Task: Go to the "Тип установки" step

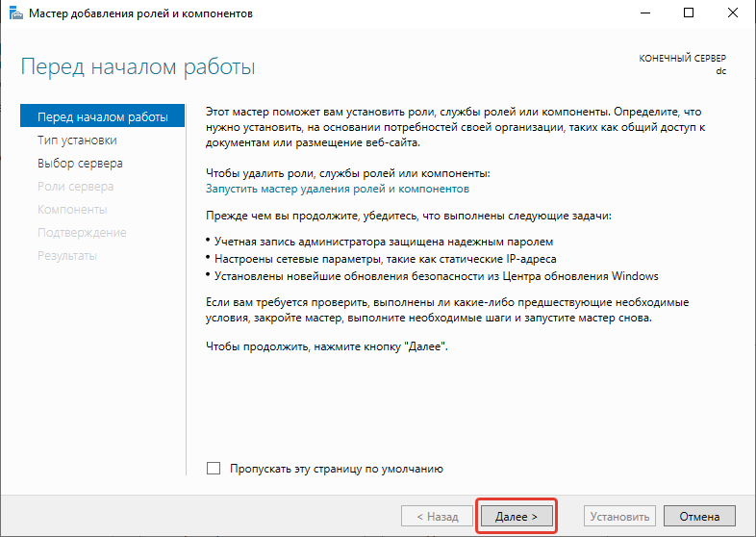Action: tap(77, 140)
